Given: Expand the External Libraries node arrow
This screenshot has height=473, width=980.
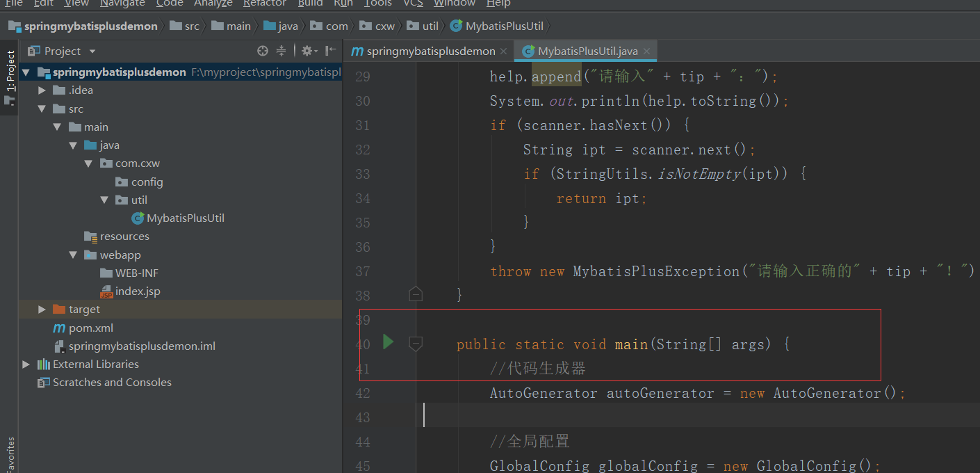Looking at the screenshot, I should point(26,364).
